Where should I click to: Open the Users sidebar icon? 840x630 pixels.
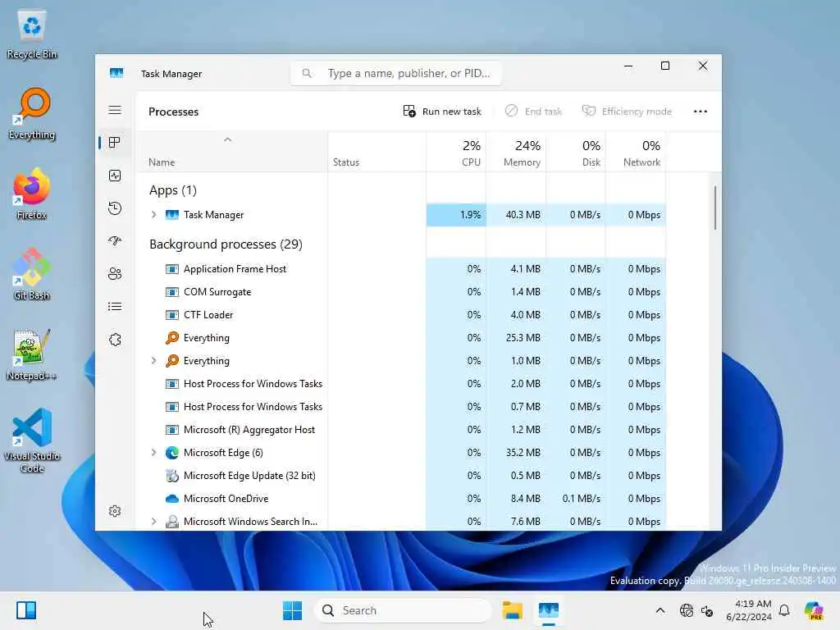point(115,274)
